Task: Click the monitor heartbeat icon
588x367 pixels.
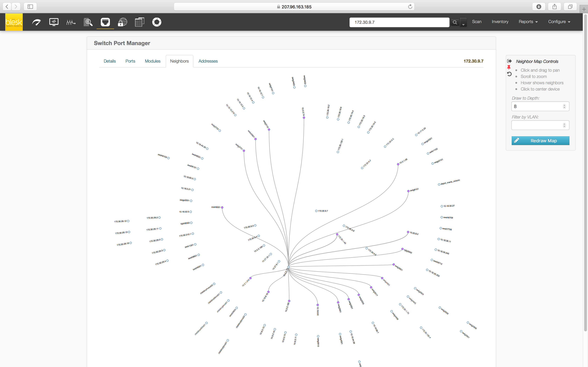Action: coord(54,22)
